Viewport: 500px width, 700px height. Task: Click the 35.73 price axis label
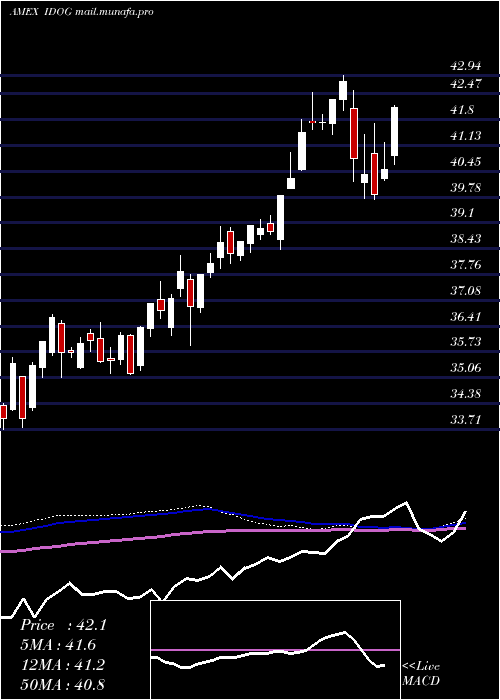466,342
